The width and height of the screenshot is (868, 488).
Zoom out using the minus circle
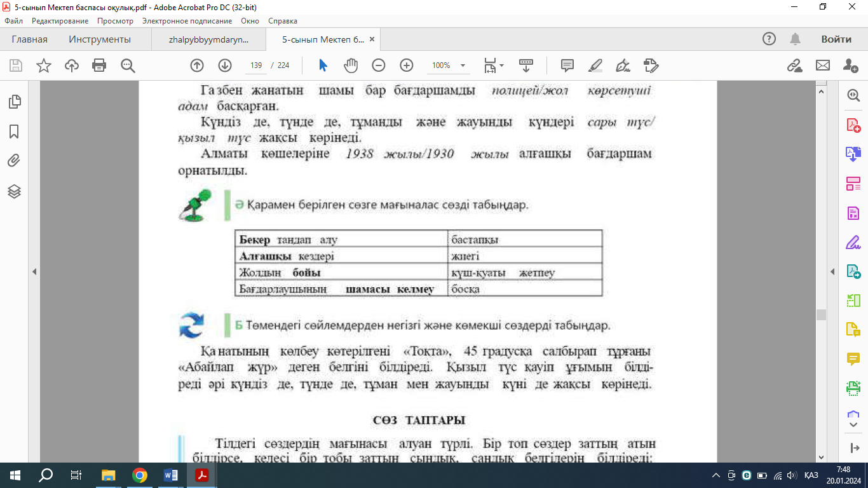click(379, 65)
